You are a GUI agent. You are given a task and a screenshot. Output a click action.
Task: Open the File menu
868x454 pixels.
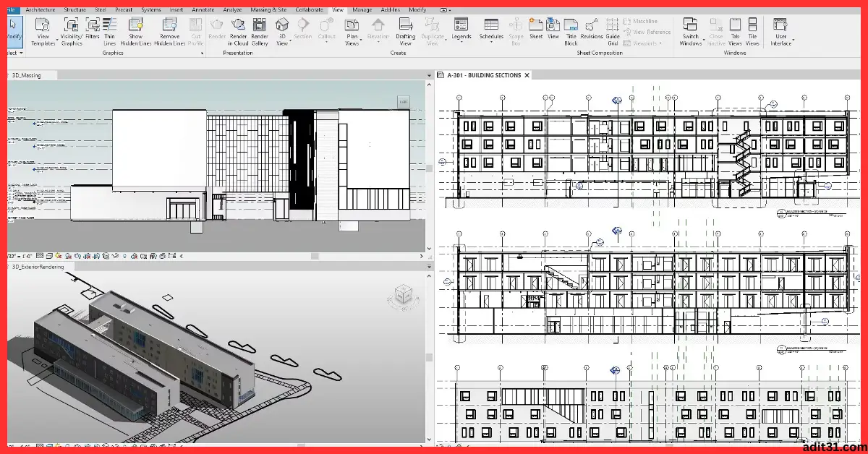pos(12,10)
